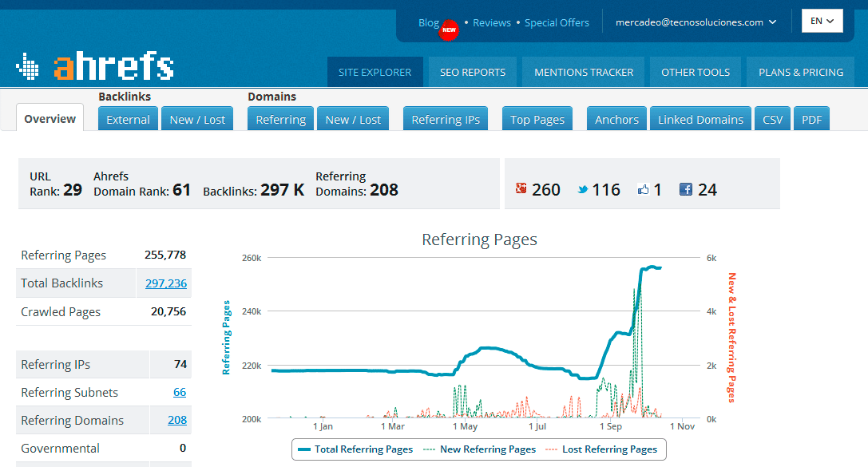Click the Facebook like thumbs-up icon
This screenshot has width=868, height=467.
644,190
